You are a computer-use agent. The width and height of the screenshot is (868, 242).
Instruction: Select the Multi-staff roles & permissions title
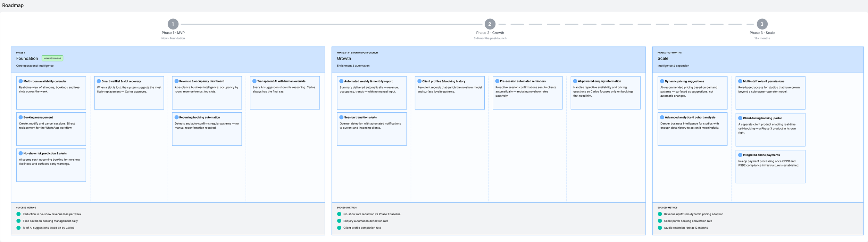[763, 81]
